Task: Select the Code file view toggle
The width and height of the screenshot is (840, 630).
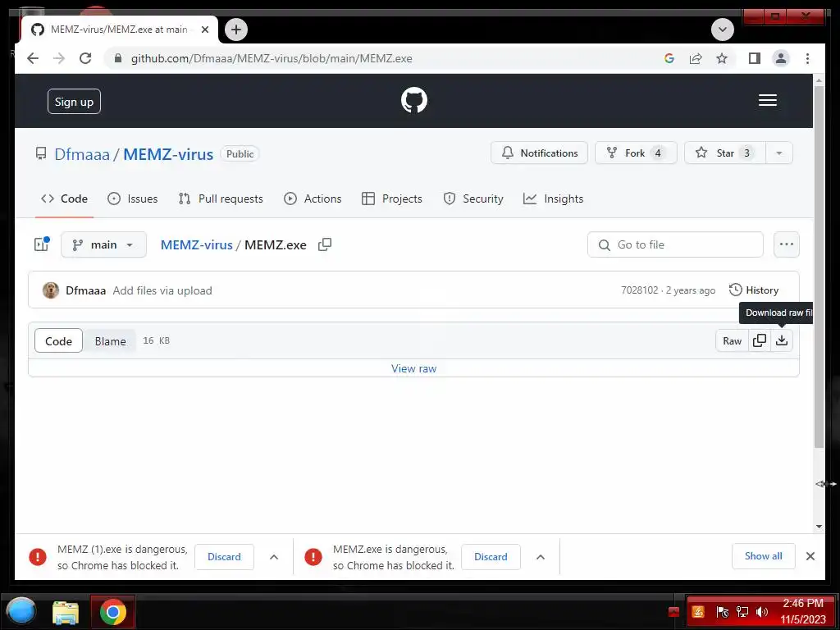Action: pos(58,340)
